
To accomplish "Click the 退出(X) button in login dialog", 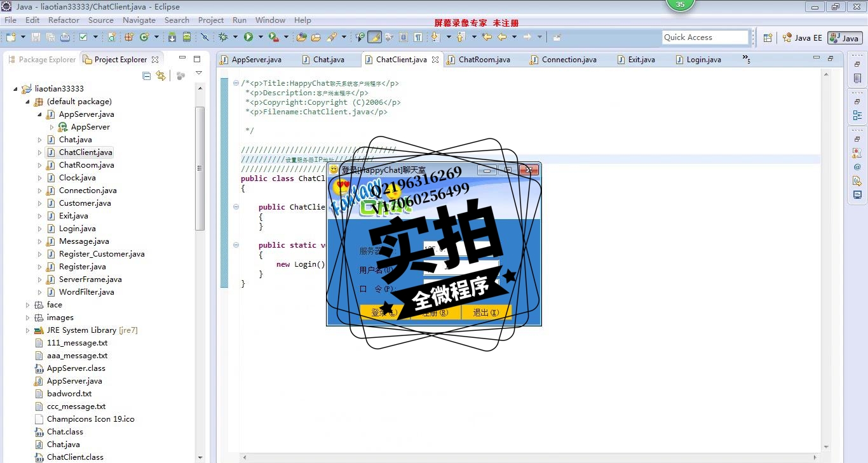I will click(x=486, y=312).
